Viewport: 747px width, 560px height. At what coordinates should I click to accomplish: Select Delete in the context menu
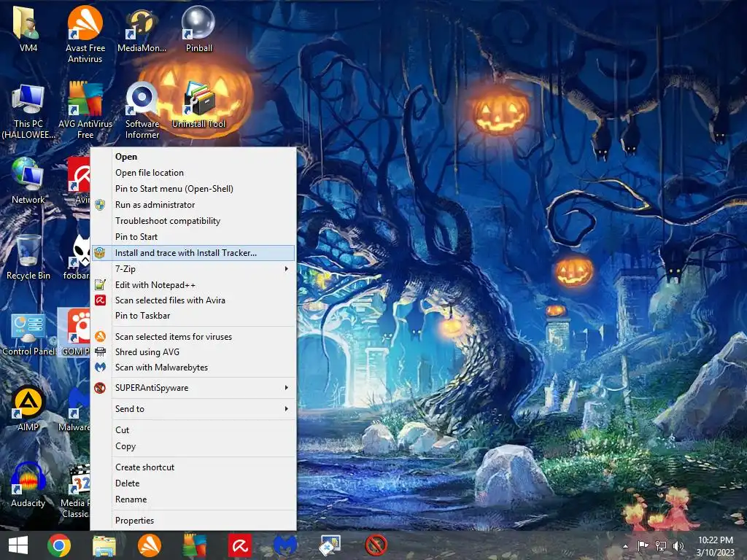click(x=193, y=483)
